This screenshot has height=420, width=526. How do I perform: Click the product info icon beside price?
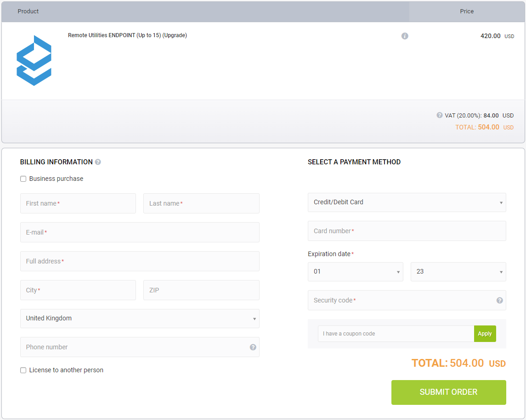pos(405,36)
